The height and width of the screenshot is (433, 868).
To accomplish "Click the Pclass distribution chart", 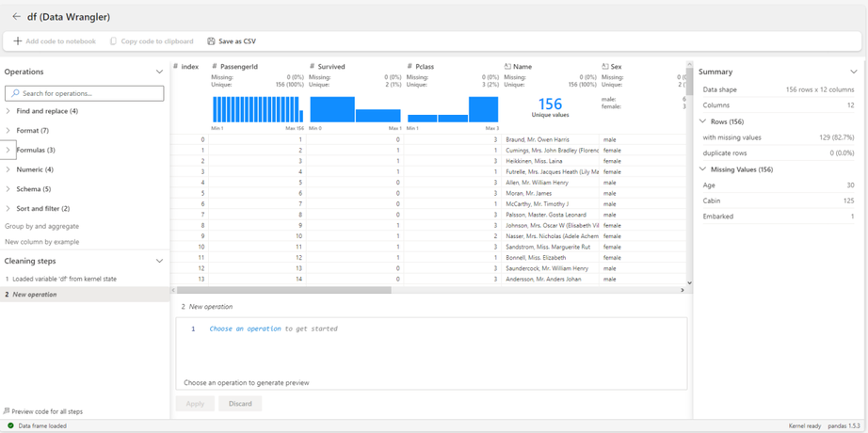I will 453,109.
